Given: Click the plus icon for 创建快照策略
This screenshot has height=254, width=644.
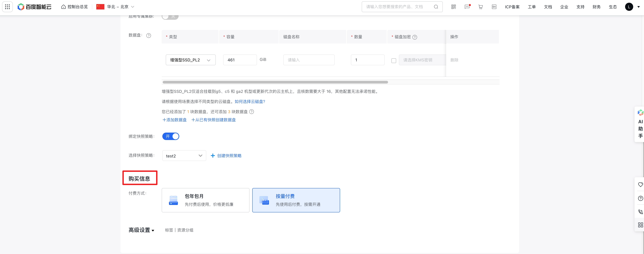Looking at the screenshot, I should click(213, 156).
